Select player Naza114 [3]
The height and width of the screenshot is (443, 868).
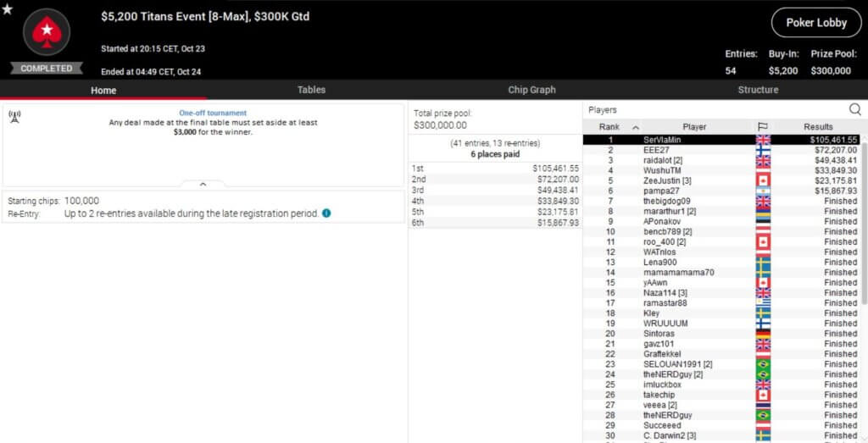(722, 292)
